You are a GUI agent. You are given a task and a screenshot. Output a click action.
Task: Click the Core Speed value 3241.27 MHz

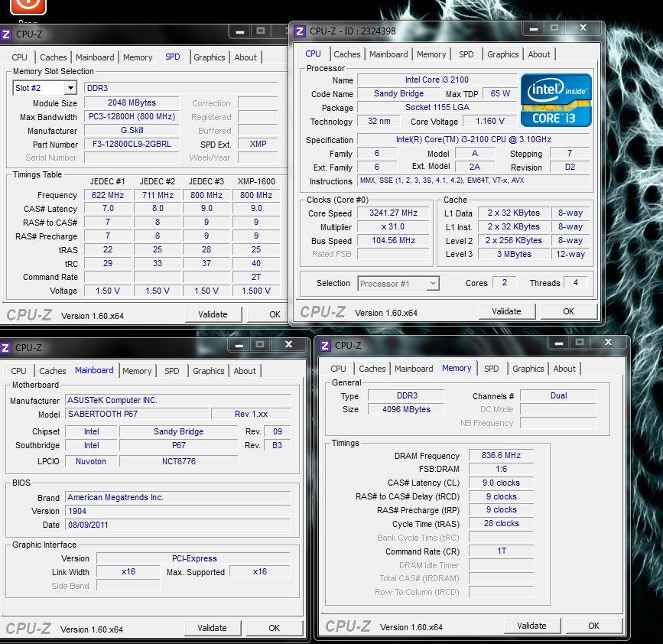[x=393, y=213]
